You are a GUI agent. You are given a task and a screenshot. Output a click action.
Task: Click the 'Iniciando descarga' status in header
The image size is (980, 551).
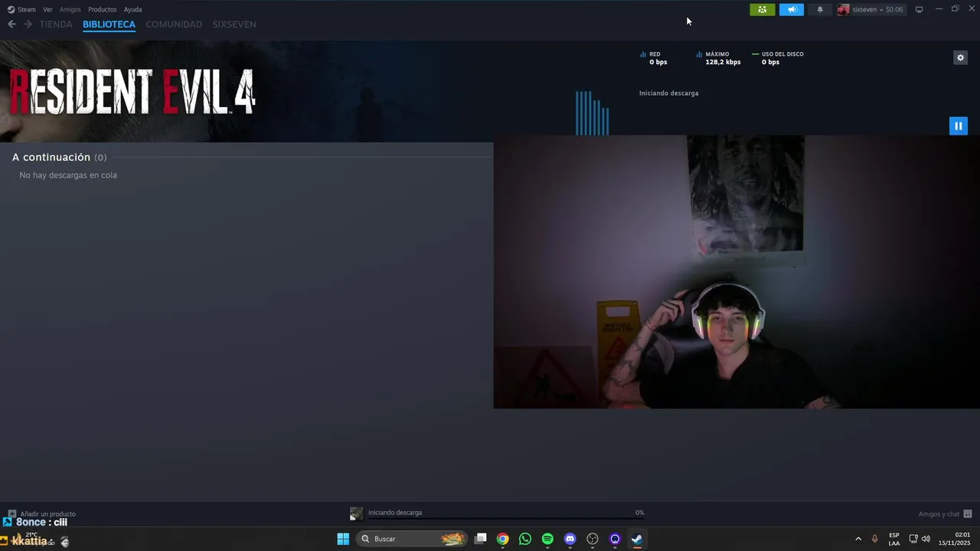click(668, 93)
